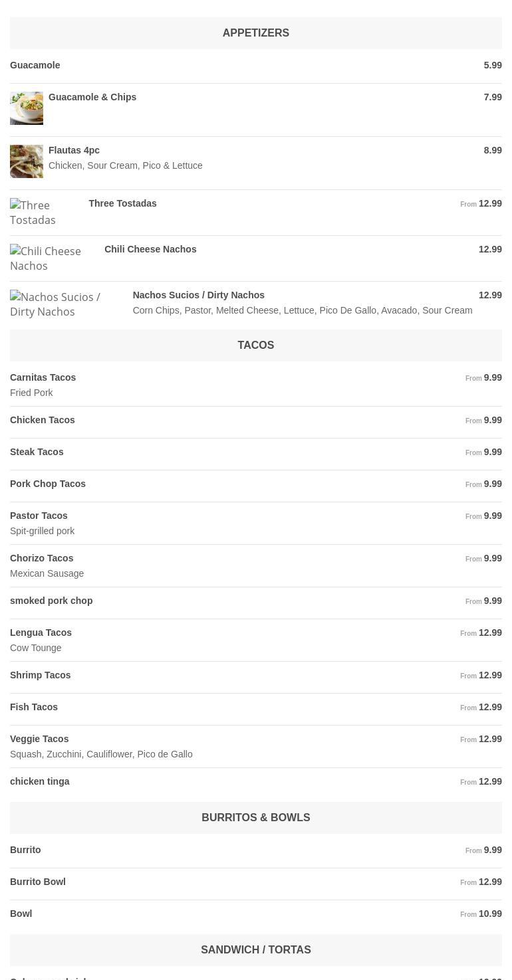Open the Guacamole menu item
This screenshot has height=980, width=512.
point(35,65)
